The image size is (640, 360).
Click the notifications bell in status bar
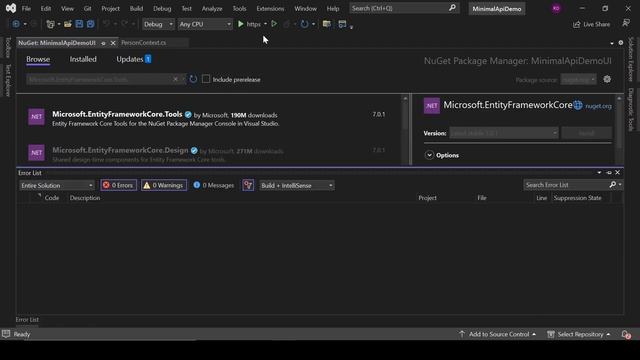[626, 334]
